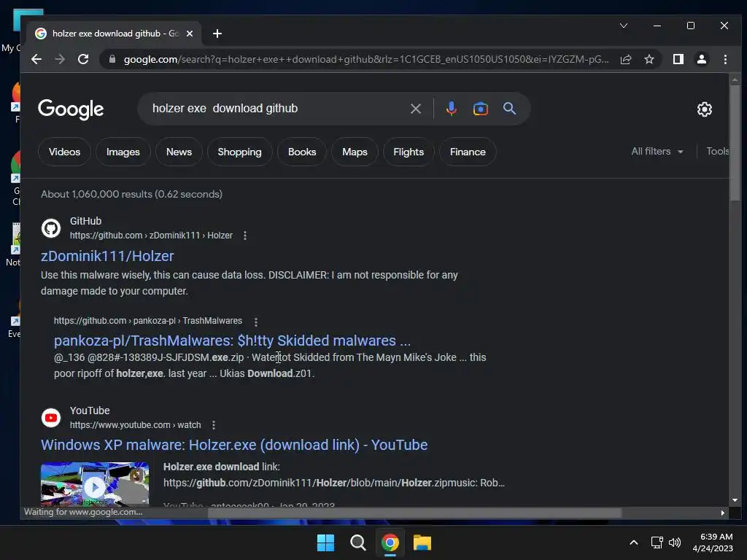Submit search with magnifier icon
This screenshot has width=747, height=560.
click(509, 109)
